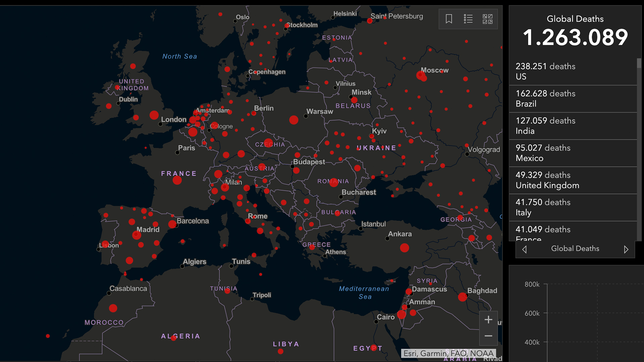
Task: Click the red circle above Morocco label
Action: 113,308
